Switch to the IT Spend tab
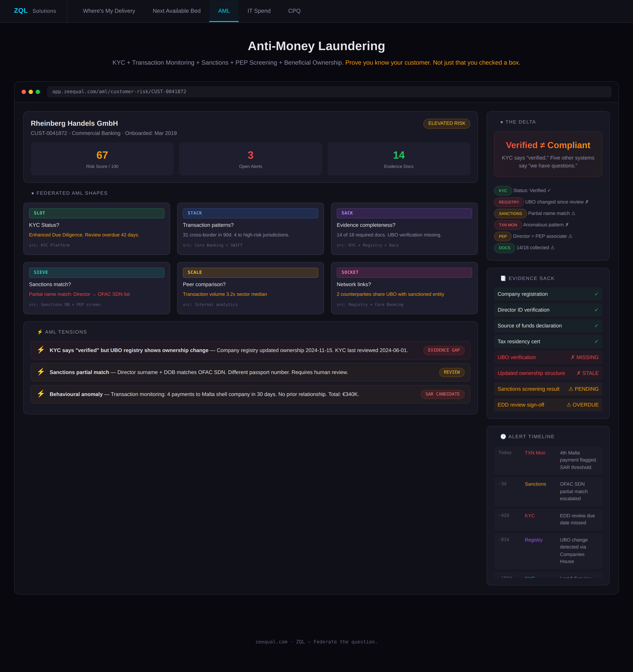Viewport: 633px width, 672px height. click(x=259, y=11)
